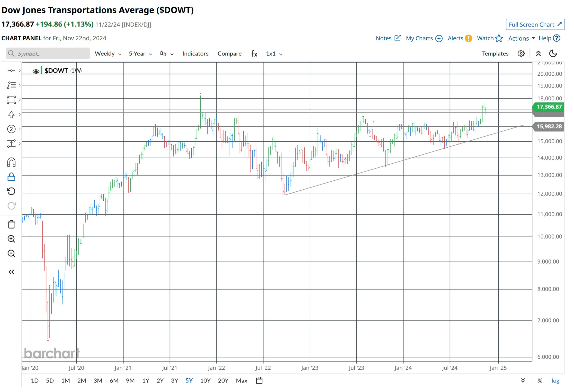574x392 pixels.
Task: Expand the rectangle shapes submenu arrow
Action: [x=19, y=99]
